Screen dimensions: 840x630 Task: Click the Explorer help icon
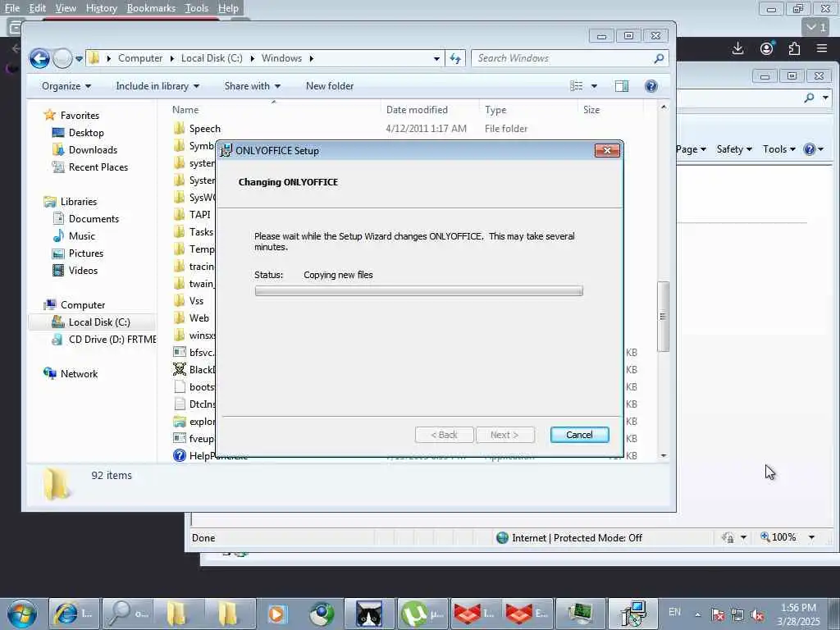[x=651, y=86]
